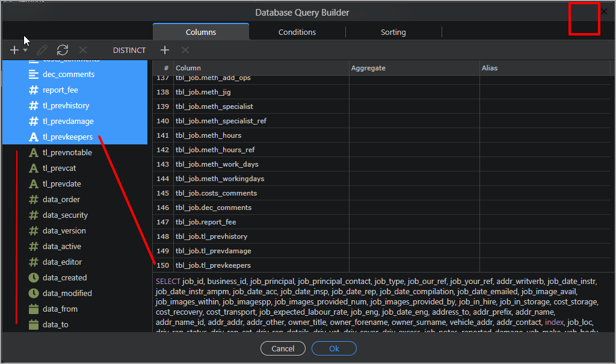Select the tl_prevdamage number field icon
Image resolution: width=616 pixels, height=364 pixels.
pyautogui.click(x=34, y=122)
